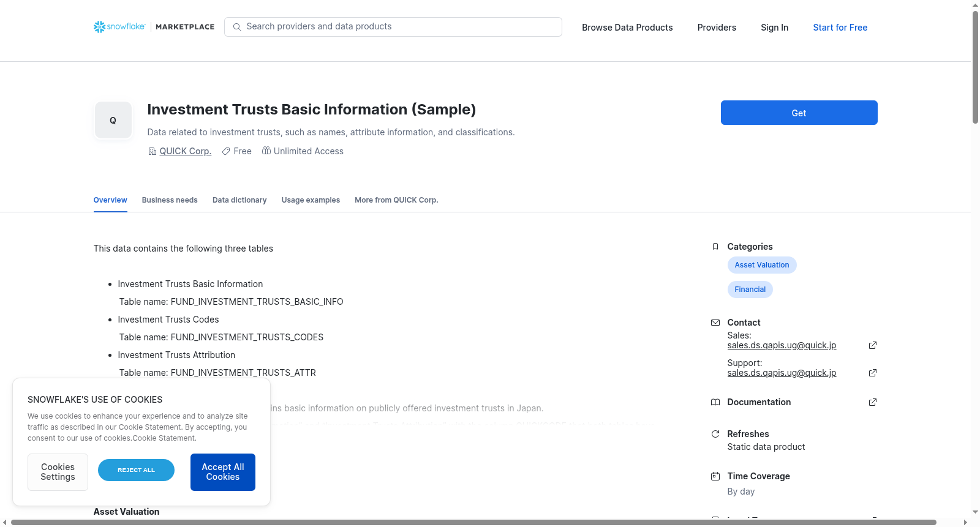980x527 pixels.
Task: Open the Documentation link text
Action: coord(759,402)
